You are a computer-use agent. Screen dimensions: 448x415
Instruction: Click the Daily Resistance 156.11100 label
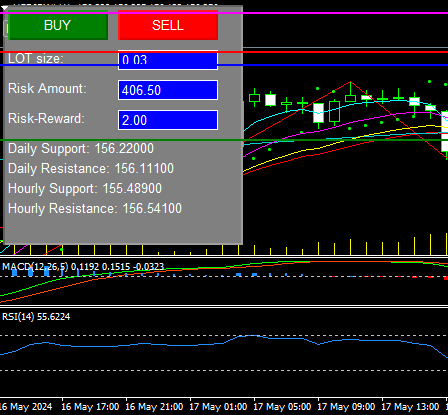click(91, 169)
